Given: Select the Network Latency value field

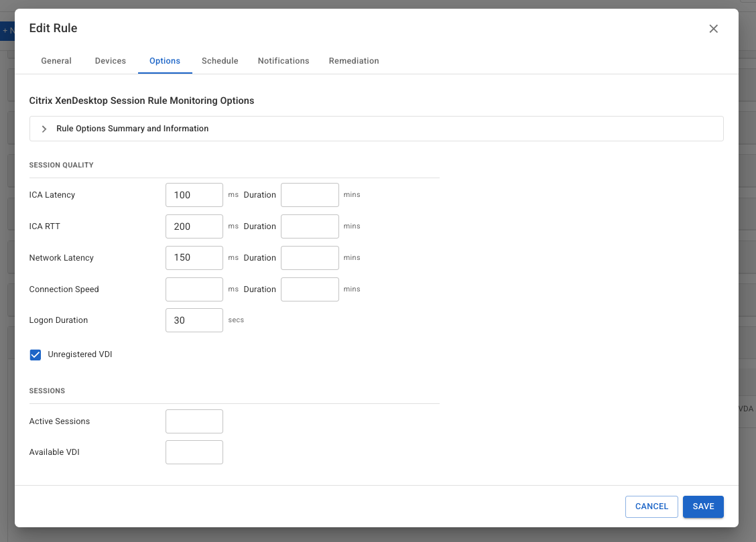Looking at the screenshot, I should point(194,258).
